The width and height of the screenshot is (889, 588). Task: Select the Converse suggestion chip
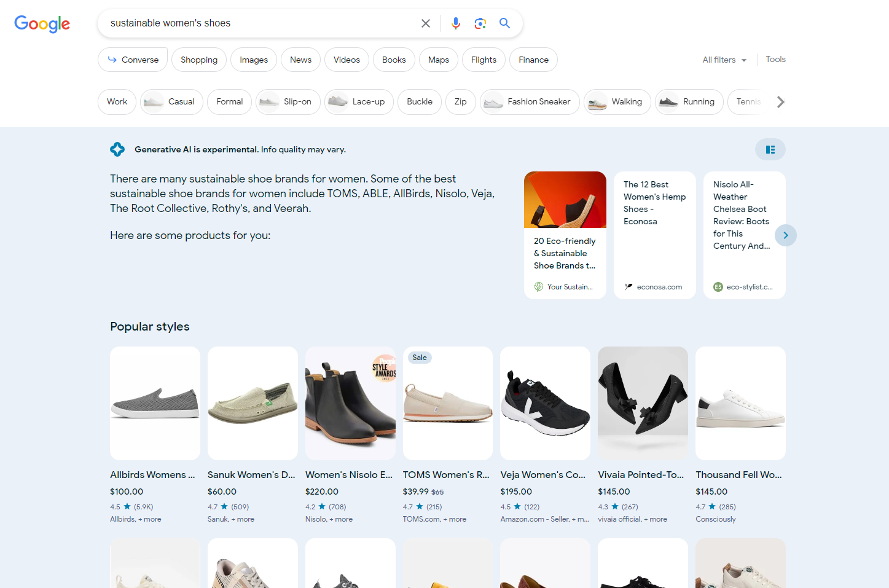[133, 60]
